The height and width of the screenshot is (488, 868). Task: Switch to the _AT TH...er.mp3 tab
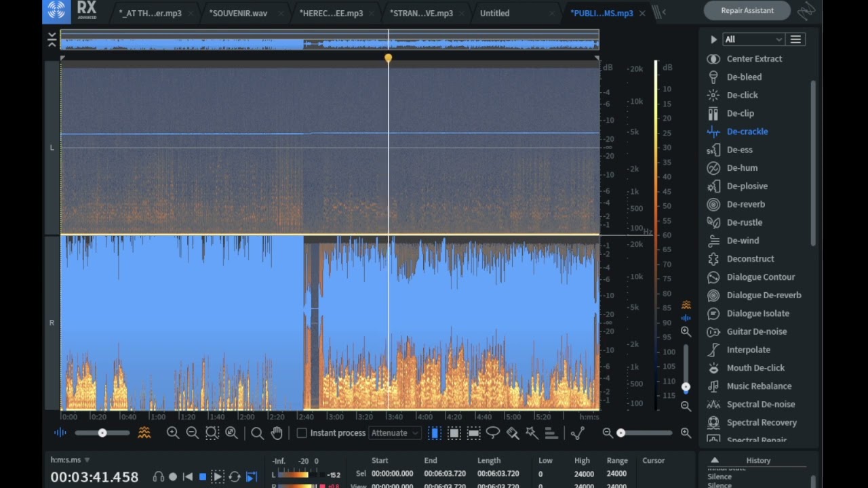click(150, 13)
